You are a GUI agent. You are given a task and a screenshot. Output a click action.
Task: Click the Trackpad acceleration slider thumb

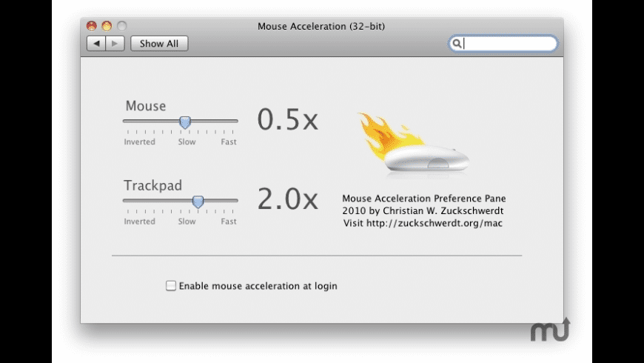point(198,202)
